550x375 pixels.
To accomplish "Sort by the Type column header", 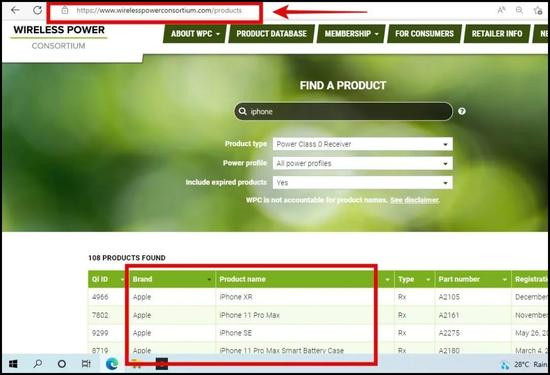I will 414,279.
